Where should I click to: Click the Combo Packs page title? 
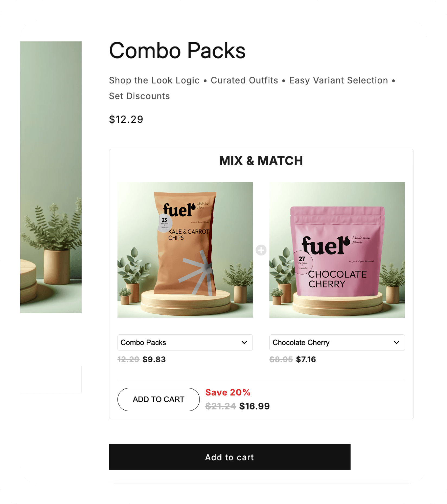click(177, 50)
